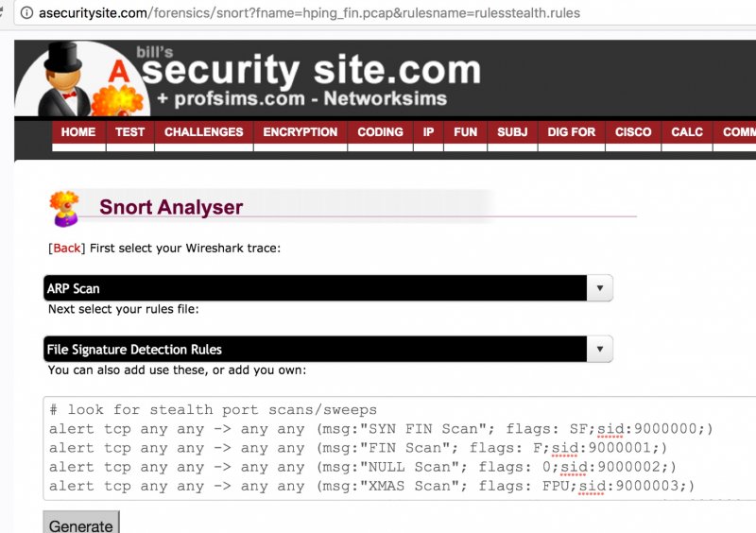This screenshot has height=533, width=756.
Task: Click the top-hat gentleman site logo
Action: [64, 79]
